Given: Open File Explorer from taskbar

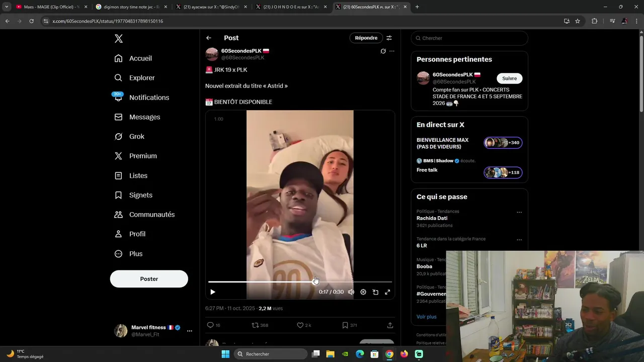Looking at the screenshot, I should (331, 354).
